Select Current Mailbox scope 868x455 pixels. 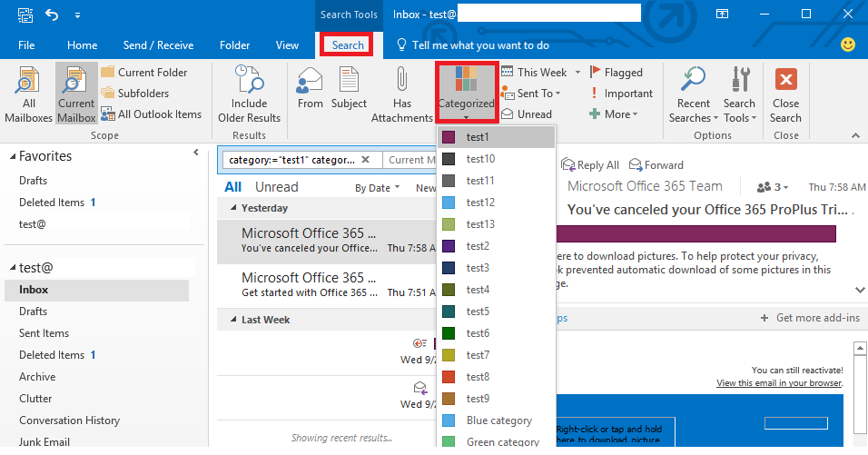76,93
